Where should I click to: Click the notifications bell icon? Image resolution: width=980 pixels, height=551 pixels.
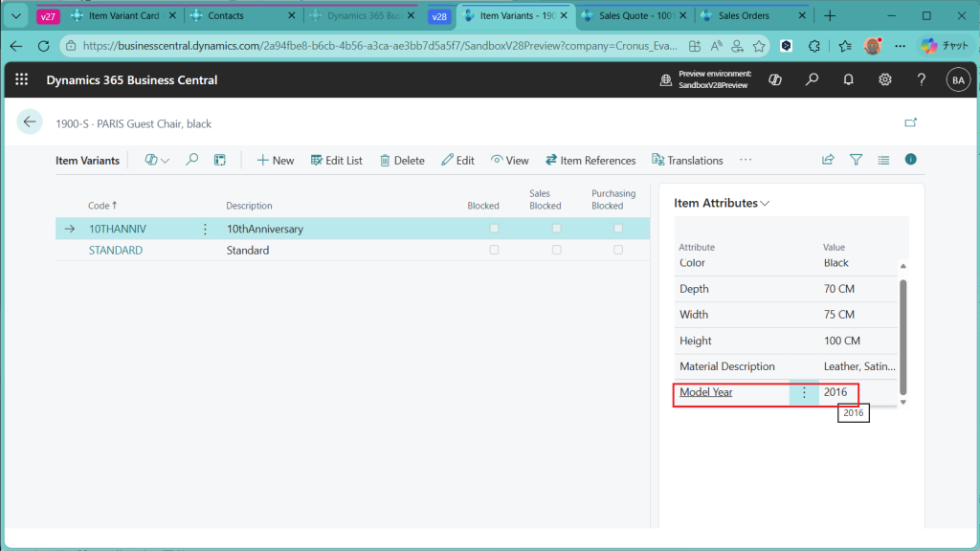point(848,80)
